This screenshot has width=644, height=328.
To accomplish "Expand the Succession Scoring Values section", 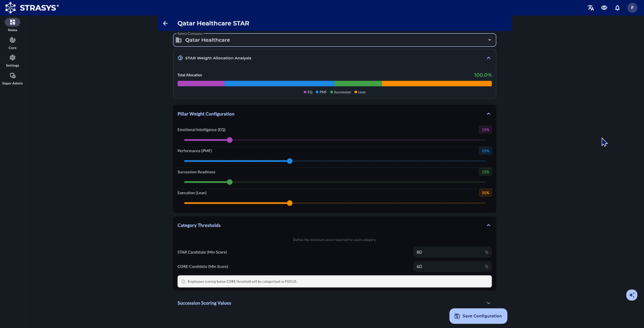I will [488, 303].
